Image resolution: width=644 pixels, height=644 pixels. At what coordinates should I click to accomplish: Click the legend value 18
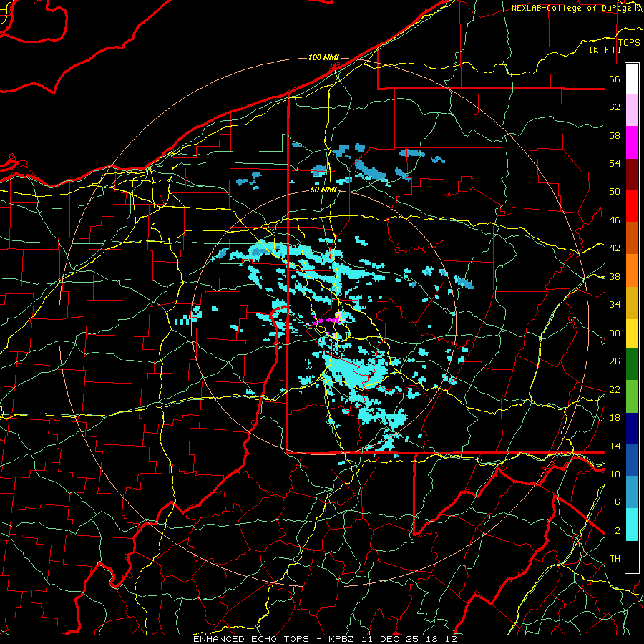(615, 418)
